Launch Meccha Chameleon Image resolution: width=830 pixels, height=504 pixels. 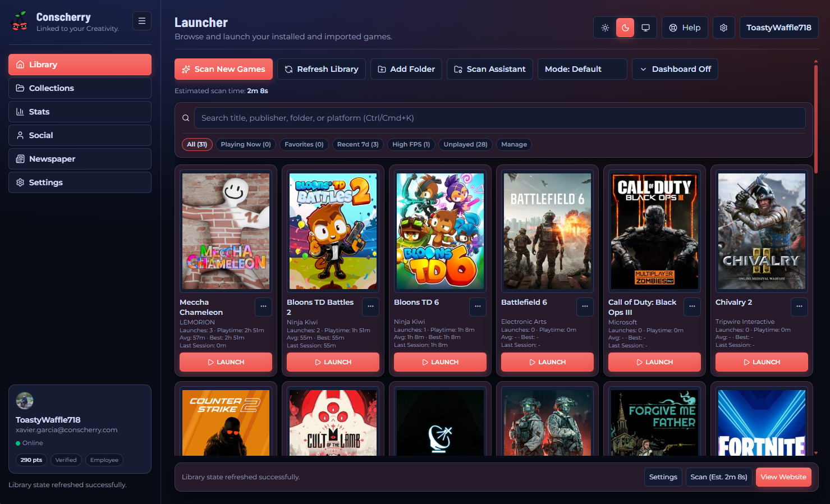click(x=226, y=362)
